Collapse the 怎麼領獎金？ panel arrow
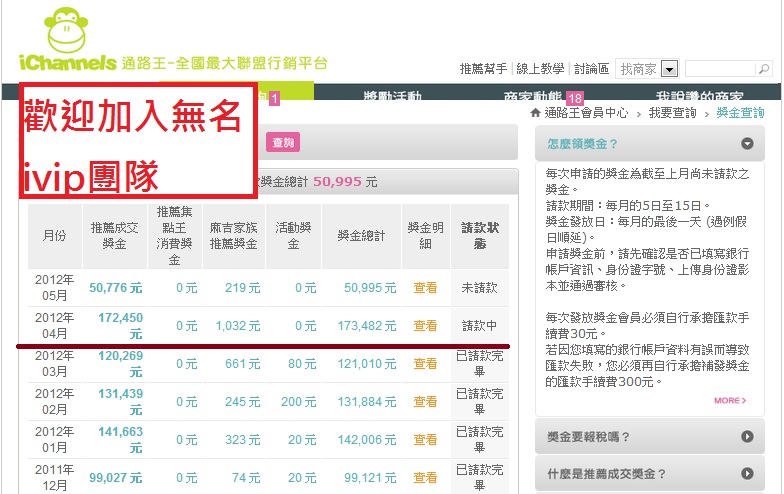This screenshot has height=494, width=784. tap(747, 144)
